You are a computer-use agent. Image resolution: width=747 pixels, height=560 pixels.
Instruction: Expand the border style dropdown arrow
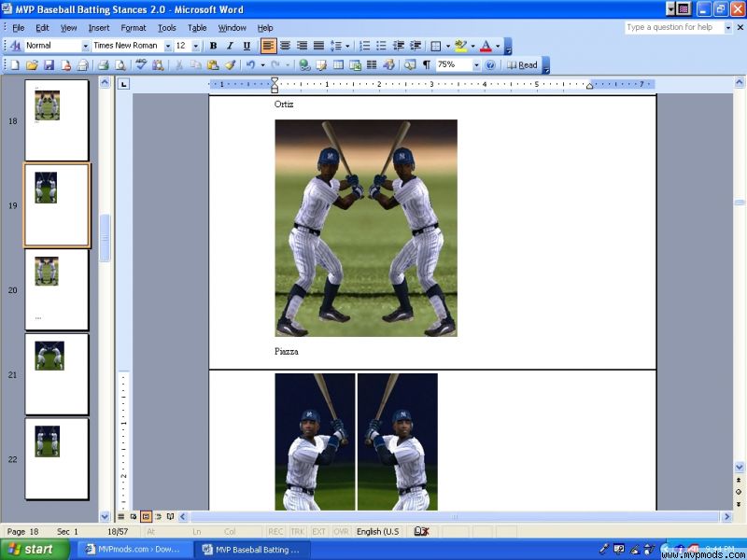448,46
